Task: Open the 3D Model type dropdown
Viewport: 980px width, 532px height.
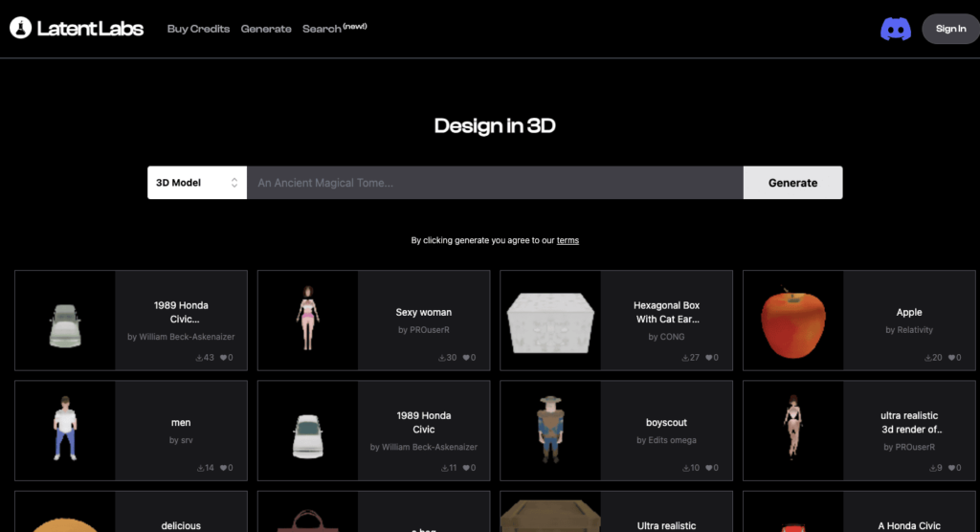Action: coord(197,183)
